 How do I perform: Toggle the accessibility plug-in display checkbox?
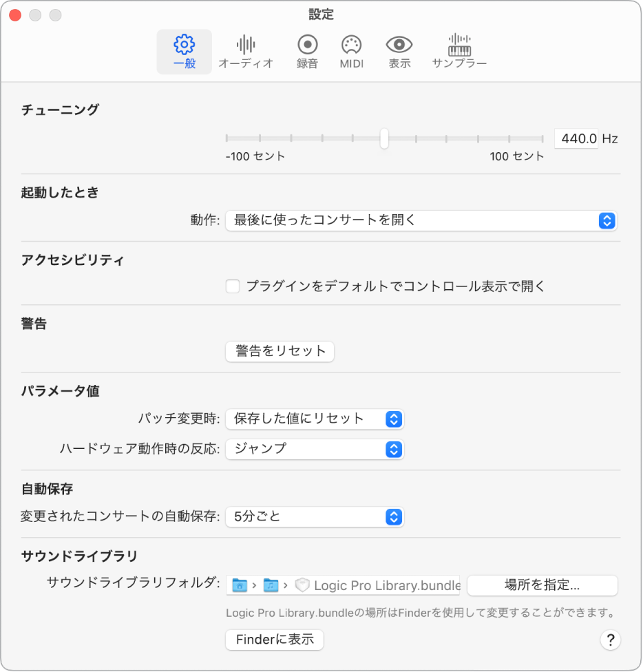[x=232, y=286]
